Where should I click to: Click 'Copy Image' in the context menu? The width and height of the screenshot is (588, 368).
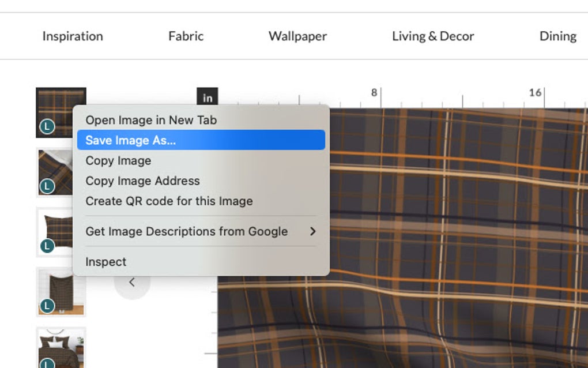pyautogui.click(x=118, y=160)
